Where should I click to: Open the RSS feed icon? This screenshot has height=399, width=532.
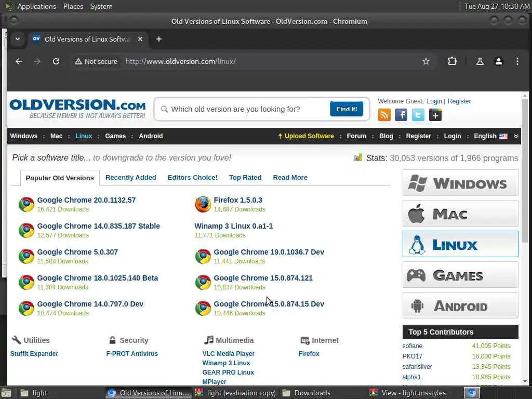pos(384,115)
